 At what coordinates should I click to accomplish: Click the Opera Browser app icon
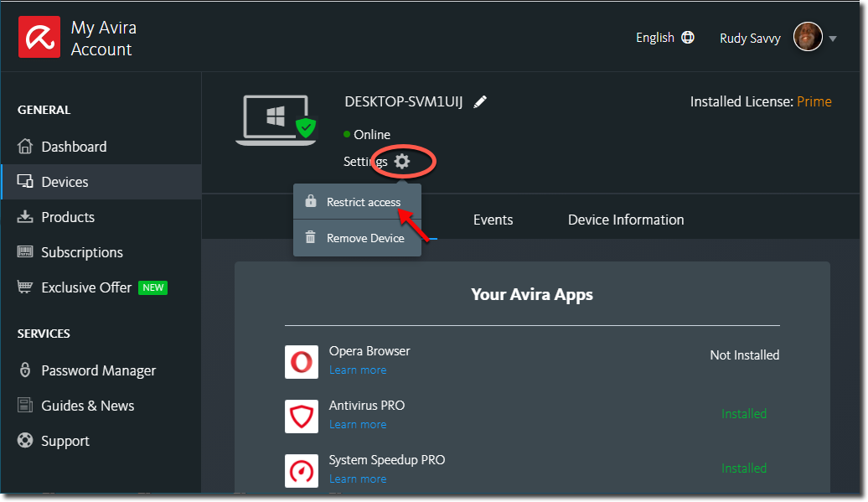click(x=302, y=362)
